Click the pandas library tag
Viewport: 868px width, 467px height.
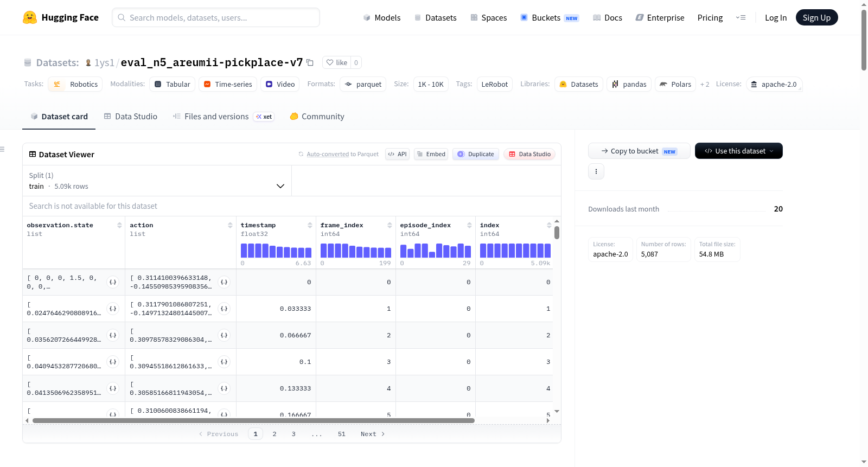point(629,84)
